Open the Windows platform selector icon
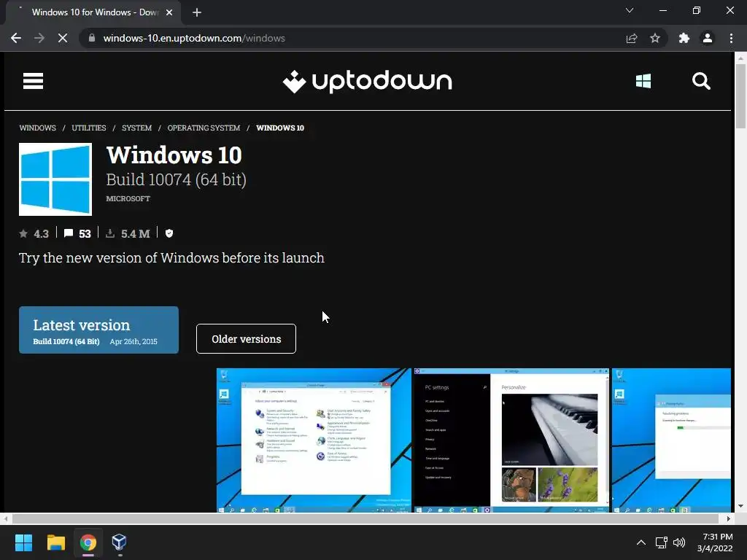This screenshot has height=560, width=747. pyautogui.click(x=643, y=81)
